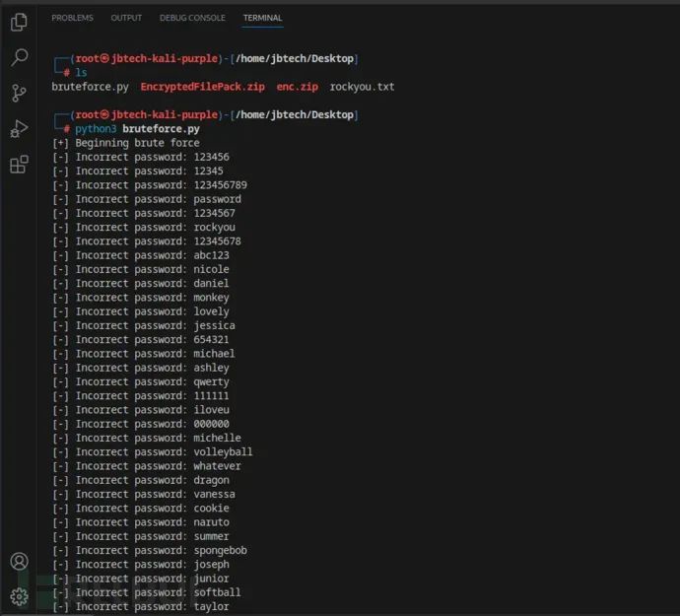
Task: Click the 'Incorrect password: monkey' line
Action: 141,298
